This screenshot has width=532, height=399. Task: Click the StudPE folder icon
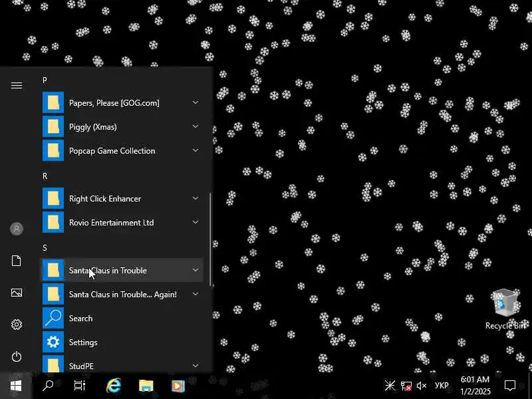click(x=53, y=364)
